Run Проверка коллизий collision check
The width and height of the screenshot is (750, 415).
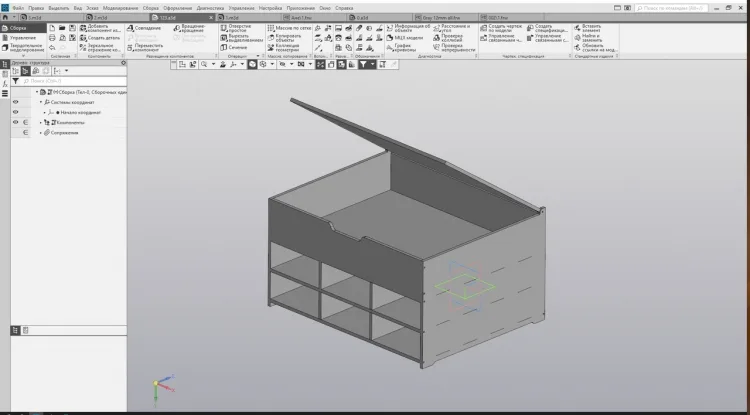point(448,38)
